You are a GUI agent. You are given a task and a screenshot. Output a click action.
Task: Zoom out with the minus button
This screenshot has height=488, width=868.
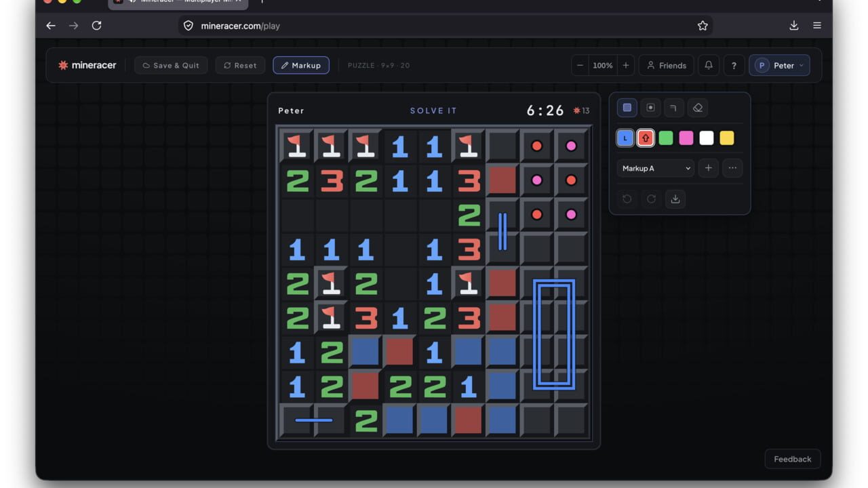580,65
